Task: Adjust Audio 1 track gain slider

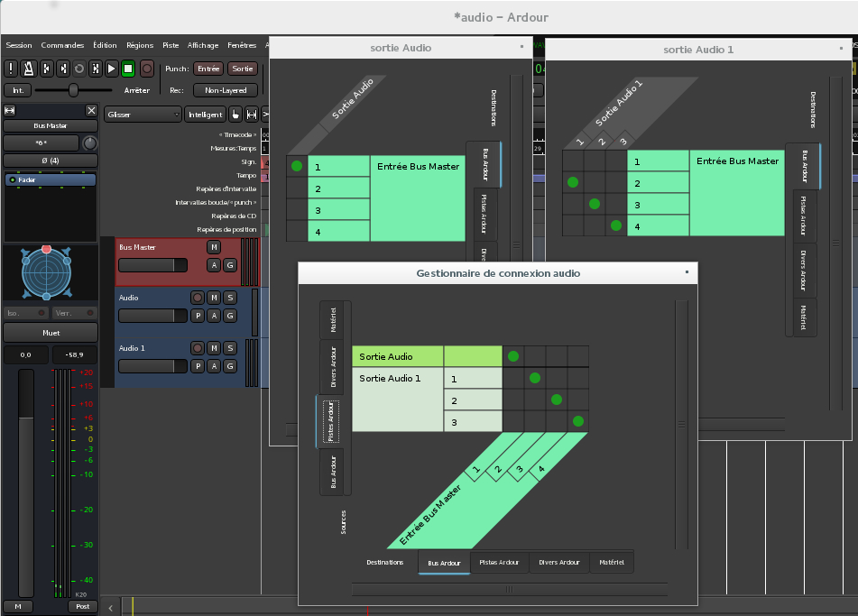Action: 152,366
